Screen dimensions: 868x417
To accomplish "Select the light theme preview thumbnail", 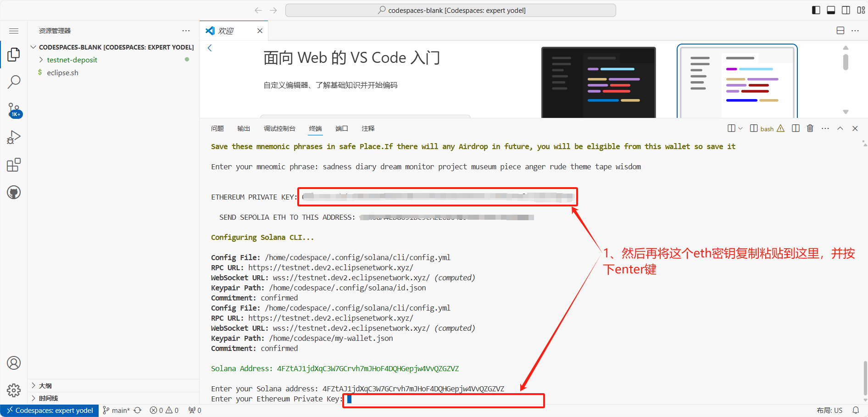I will point(737,81).
